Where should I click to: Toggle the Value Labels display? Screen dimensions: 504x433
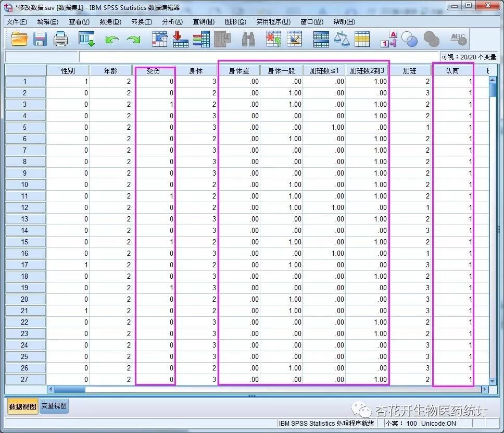[388, 39]
